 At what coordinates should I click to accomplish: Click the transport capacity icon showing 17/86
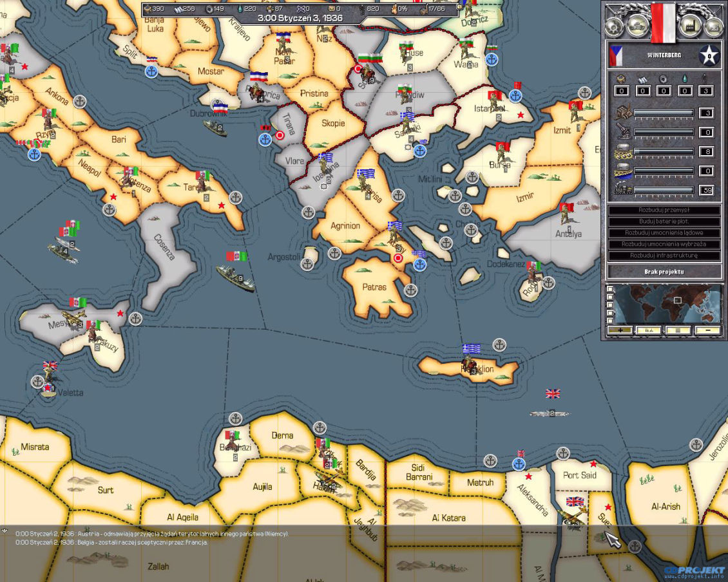pos(423,9)
